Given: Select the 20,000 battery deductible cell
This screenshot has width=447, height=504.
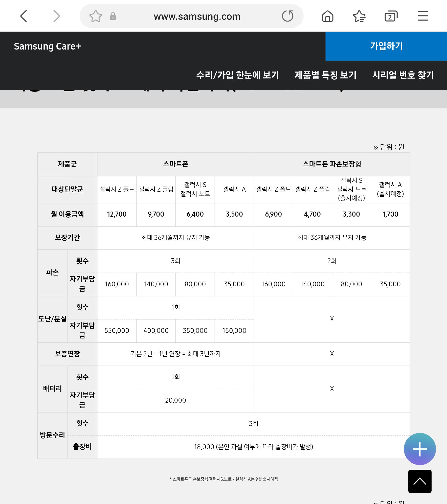Looking at the screenshot, I should (175, 400).
